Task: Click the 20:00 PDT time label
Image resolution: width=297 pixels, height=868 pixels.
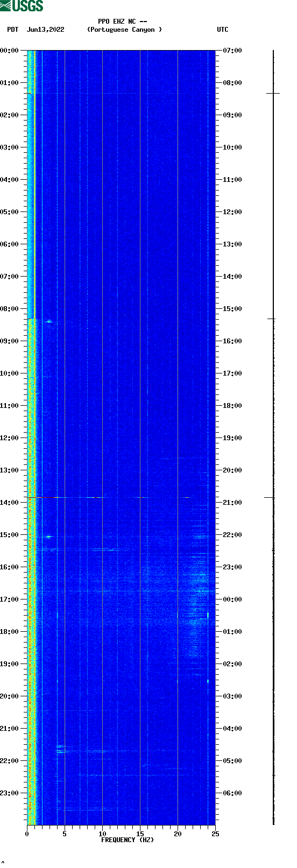Action: [9, 696]
